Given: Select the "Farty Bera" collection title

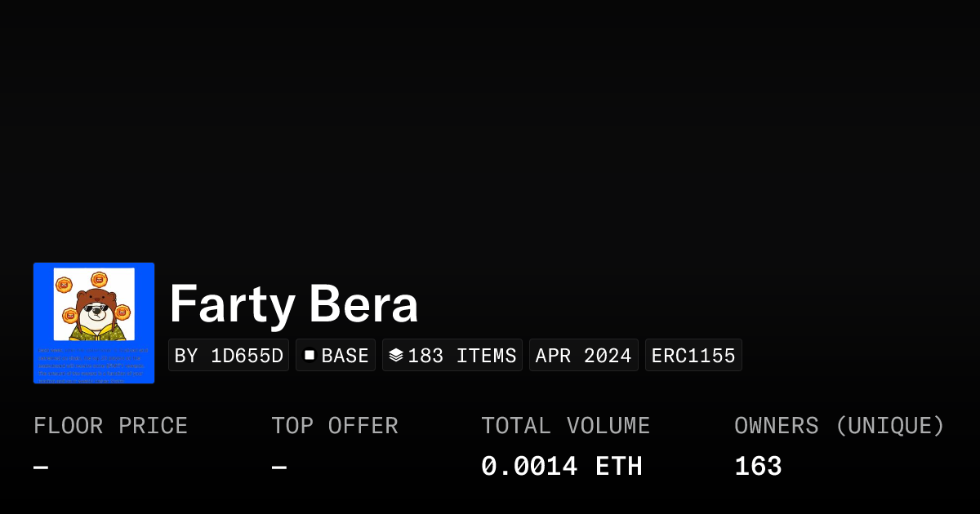Looking at the screenshot, I should point(293,304).
